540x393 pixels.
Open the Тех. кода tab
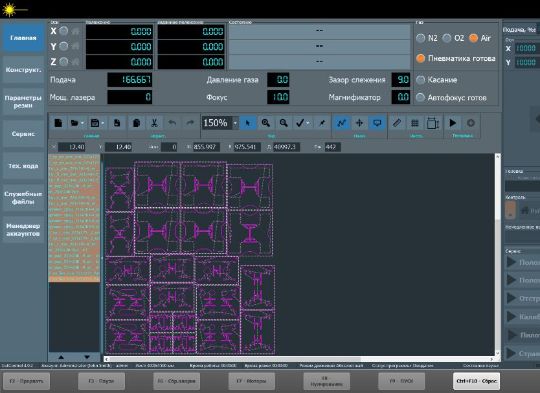pos(23,166)
